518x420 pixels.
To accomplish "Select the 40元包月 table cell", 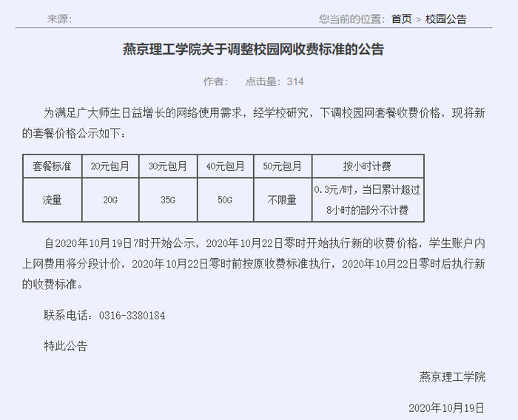I will click(x=225, y=166).
